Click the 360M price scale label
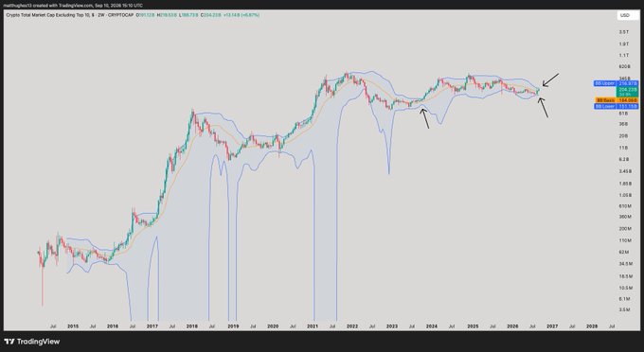644x352 pixels. pos(625,217)
